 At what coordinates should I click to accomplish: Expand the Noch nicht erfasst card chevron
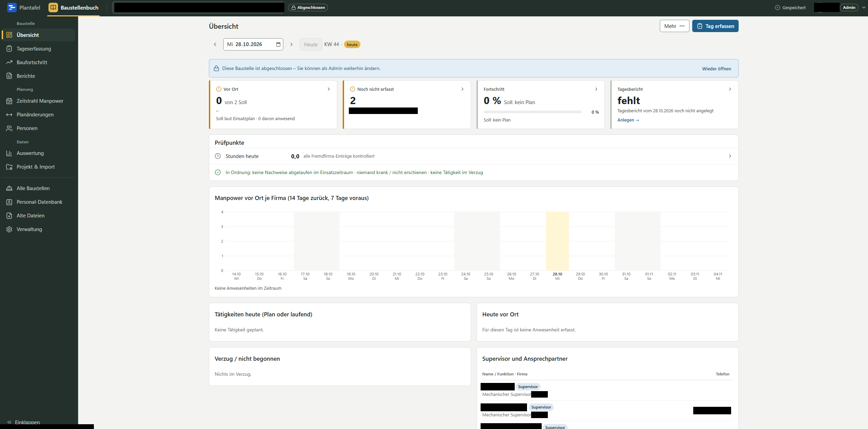[x=463, y=89]
